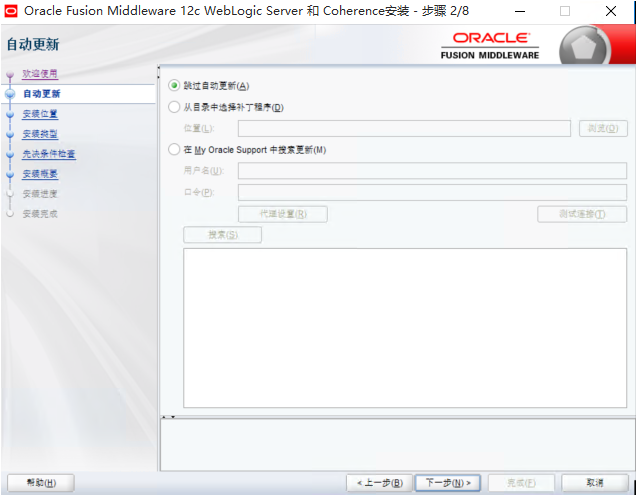Click the 位置 (L) input field
This screenshot has height=497, width=636.
pyautogui.click(x=404, y=129)
